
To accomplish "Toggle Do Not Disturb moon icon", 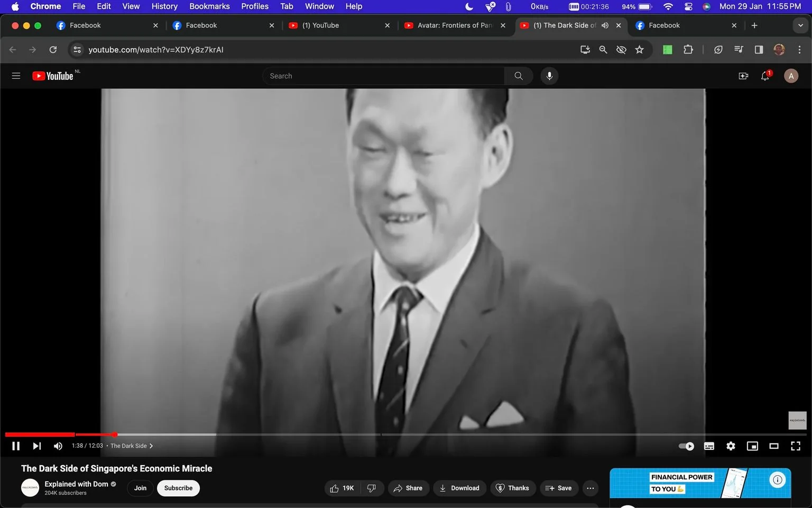I will [x=469, y=6].
